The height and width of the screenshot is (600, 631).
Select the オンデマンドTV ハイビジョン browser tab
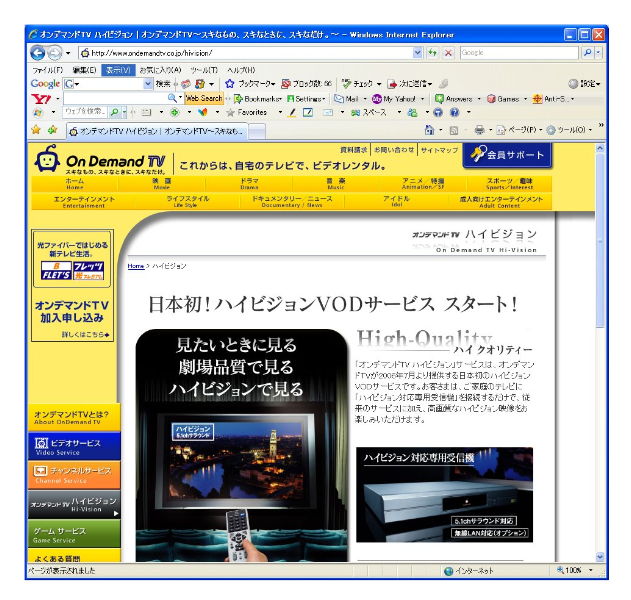point(157,131)
